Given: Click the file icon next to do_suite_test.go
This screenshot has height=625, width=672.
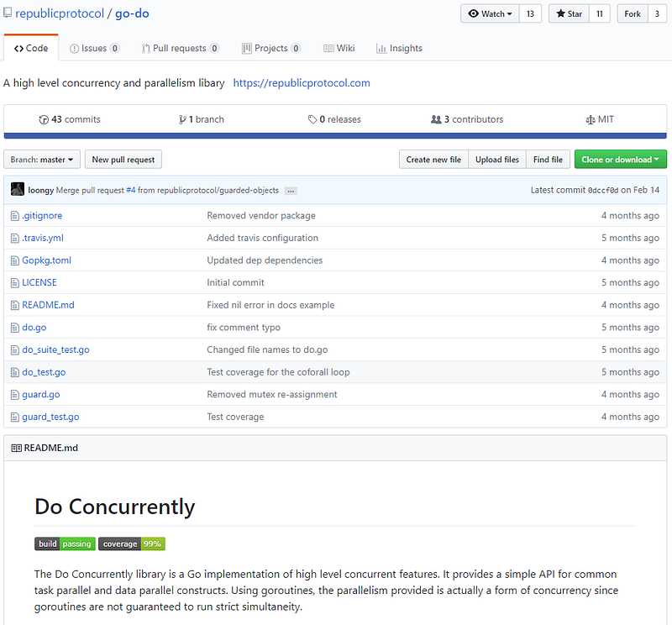Looking at the screenshot, I should coord(15,350).
